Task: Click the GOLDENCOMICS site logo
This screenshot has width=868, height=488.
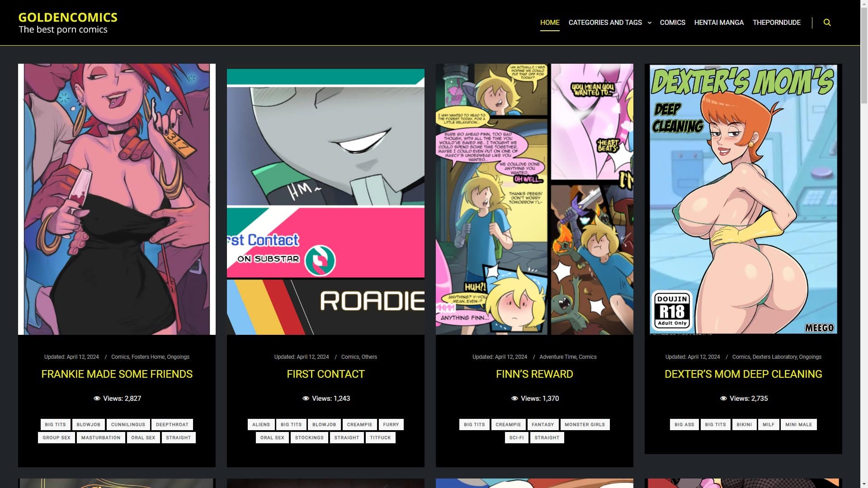Action: click(68, 17)
